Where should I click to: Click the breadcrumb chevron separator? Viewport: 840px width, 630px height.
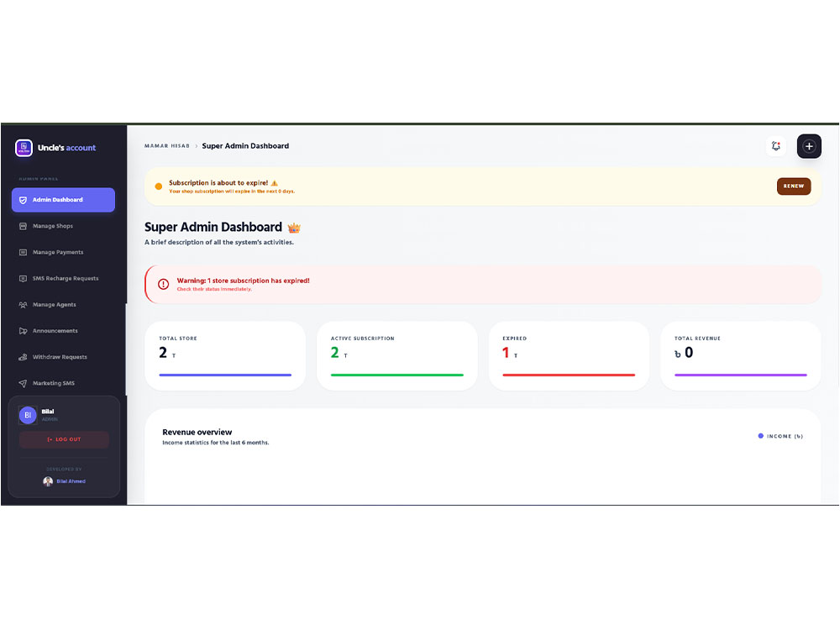tap(196, 145)
